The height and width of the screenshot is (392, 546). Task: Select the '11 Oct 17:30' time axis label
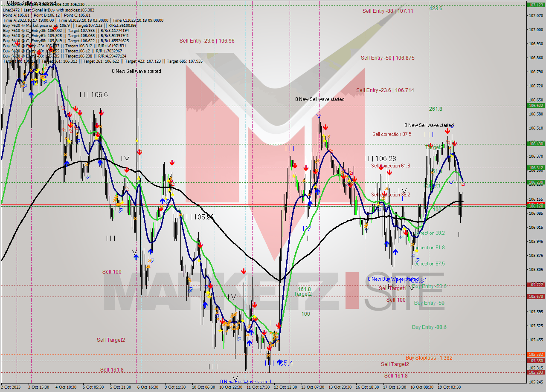258,387
